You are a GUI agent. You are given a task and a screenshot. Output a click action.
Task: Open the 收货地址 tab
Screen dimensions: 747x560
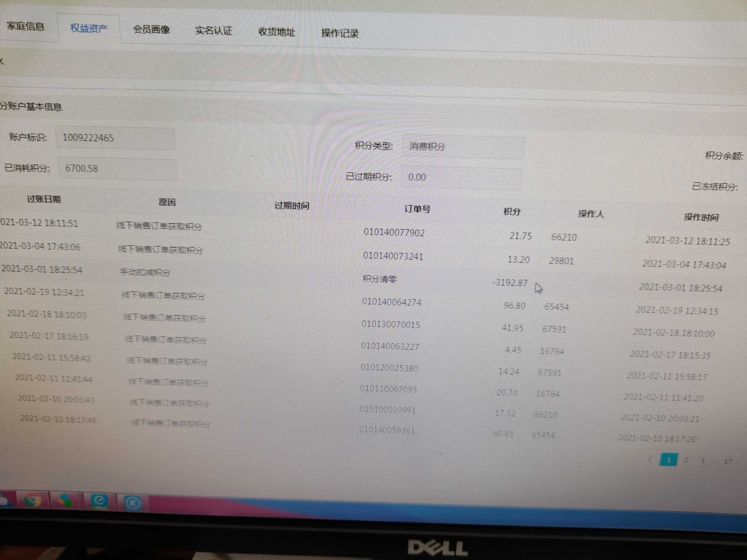(276, 32)
